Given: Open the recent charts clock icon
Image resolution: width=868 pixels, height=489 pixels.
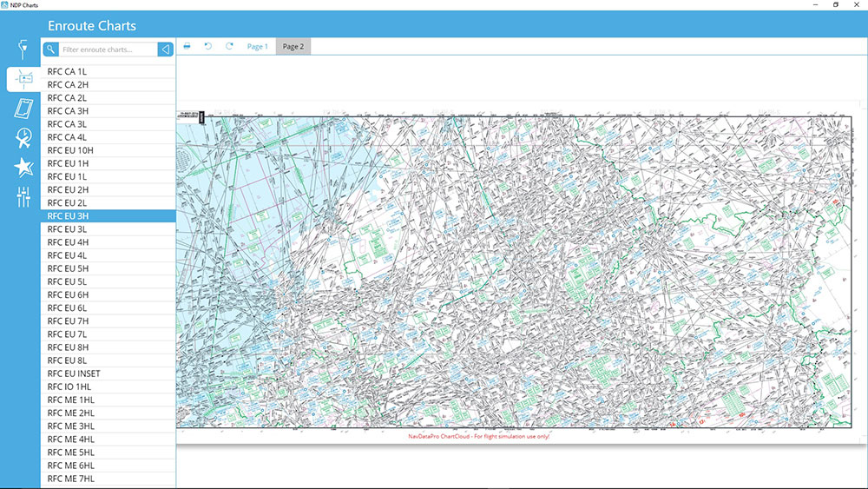Looking at the screenshot, I should click(23, 138).
